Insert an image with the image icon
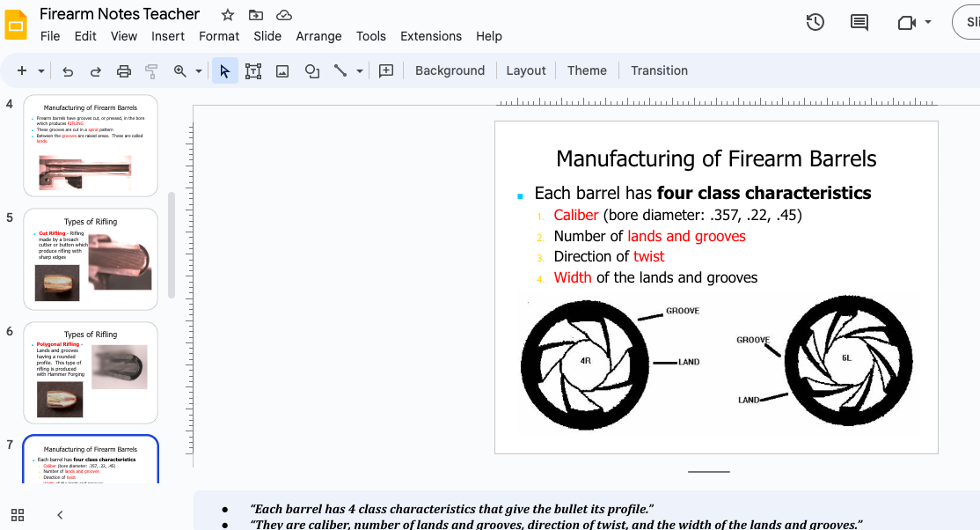980x530 pixels. tap(282, 71)
